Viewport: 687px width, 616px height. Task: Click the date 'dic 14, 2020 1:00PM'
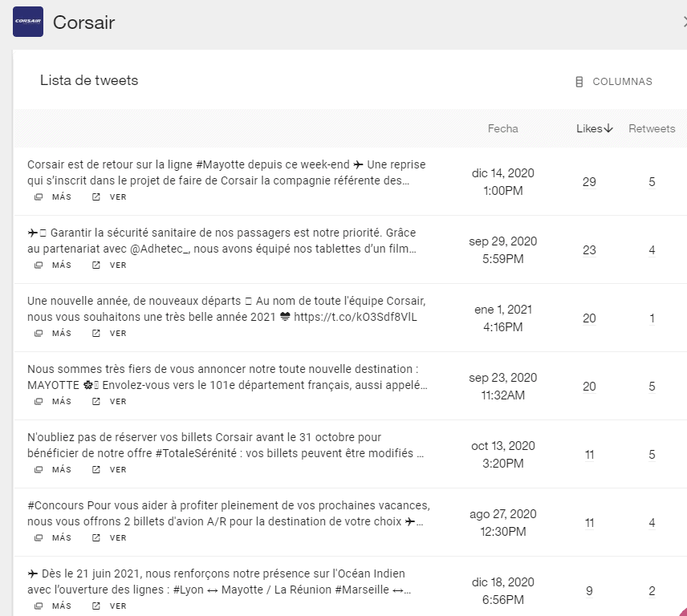pyautogui.click(x=503, y=182)
